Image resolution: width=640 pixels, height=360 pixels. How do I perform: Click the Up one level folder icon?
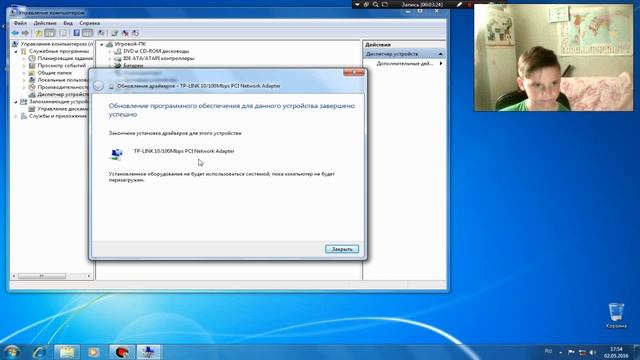click(x=39, y=33)
